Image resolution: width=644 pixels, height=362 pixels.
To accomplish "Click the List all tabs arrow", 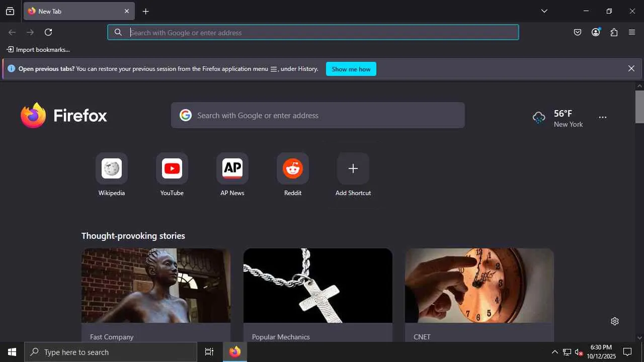I will [x=544, y=11].
